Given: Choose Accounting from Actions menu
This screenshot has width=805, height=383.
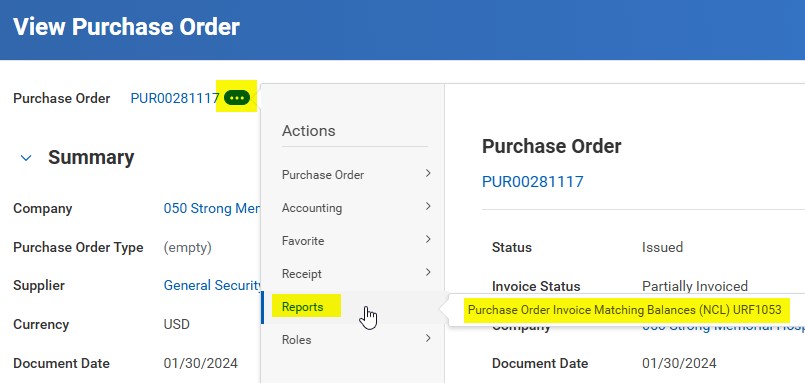Looking at the screenshot, I should point(312,208).
